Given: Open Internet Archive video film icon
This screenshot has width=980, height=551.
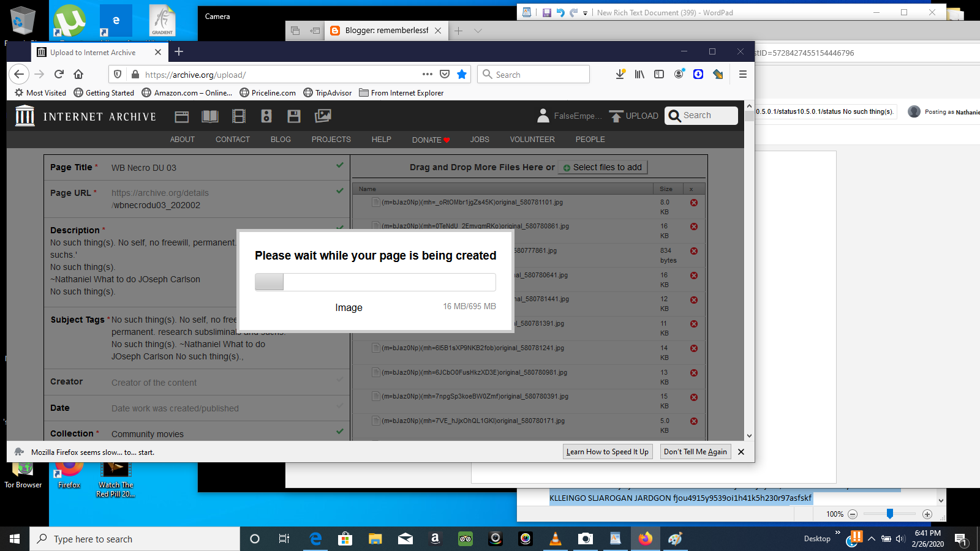Looking at the screenshot, I should [x=239, y=116].
